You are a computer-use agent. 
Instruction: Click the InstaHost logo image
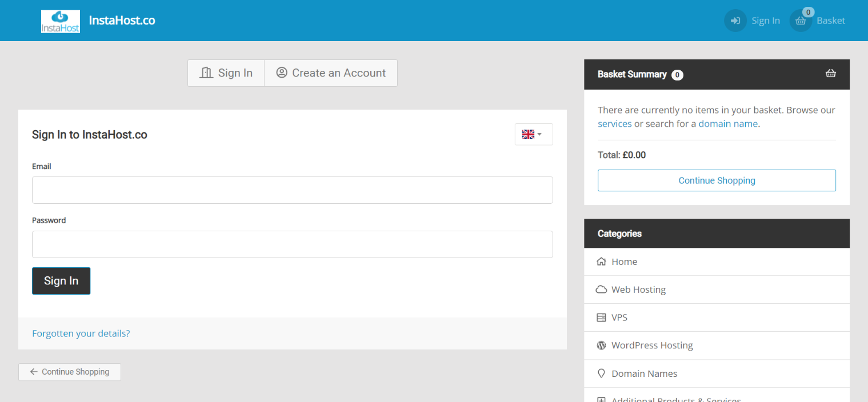pos(61,21)
